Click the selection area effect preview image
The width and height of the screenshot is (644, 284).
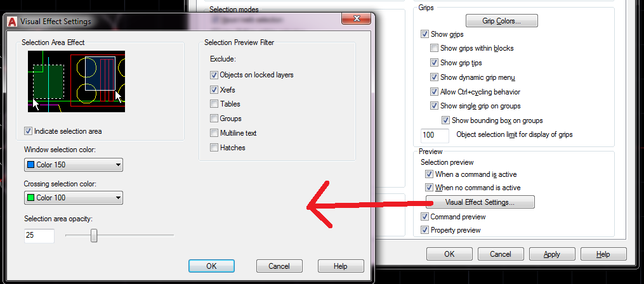point(76,81)
